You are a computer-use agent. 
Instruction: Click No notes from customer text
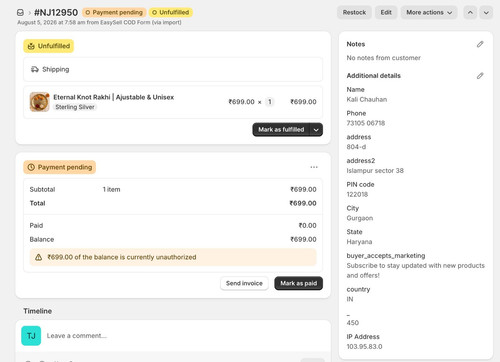pyautogui.click(x=383, y=58)
